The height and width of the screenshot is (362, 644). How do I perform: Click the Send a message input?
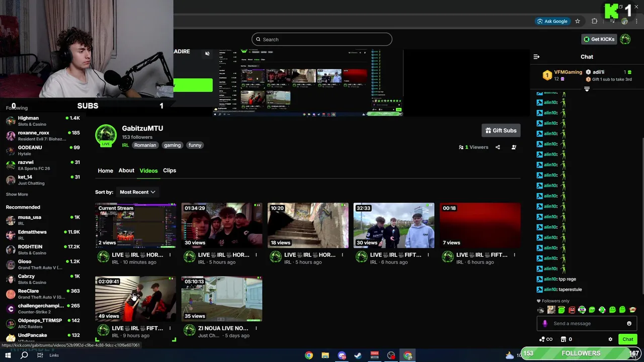[x=587, y=323]
